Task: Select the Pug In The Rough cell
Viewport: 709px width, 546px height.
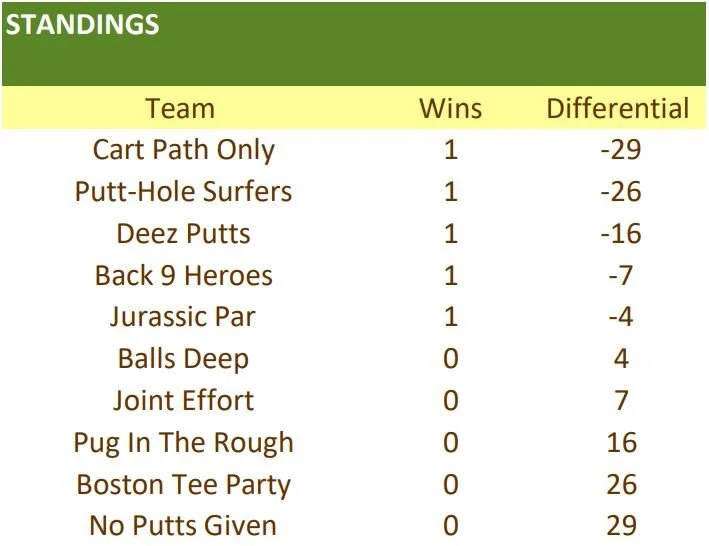Action: (x=184, y=442)
